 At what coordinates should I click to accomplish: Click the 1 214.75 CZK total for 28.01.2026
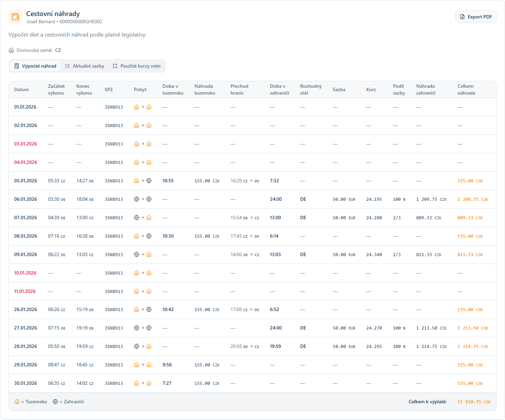472,346
